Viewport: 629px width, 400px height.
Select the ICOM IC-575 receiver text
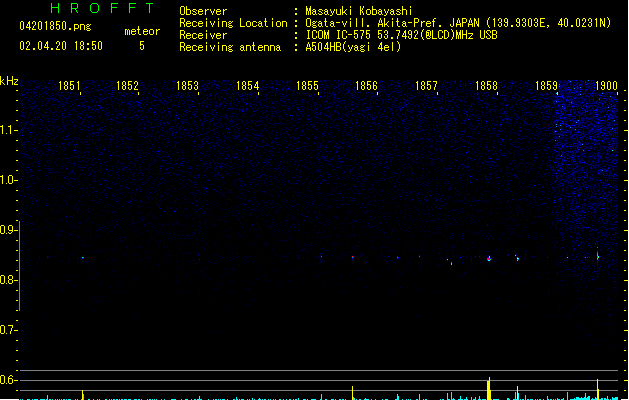pos(402,35)
